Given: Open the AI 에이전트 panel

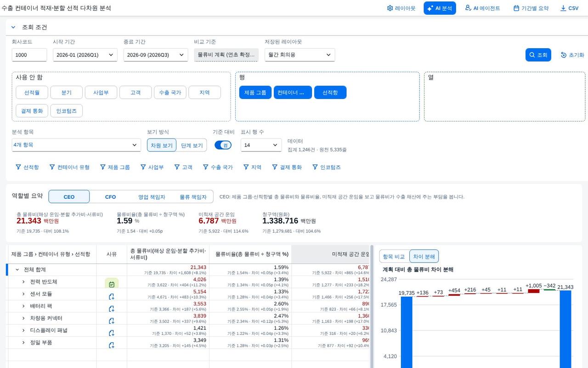Looking at the screenshot, I should pos(482,8).
